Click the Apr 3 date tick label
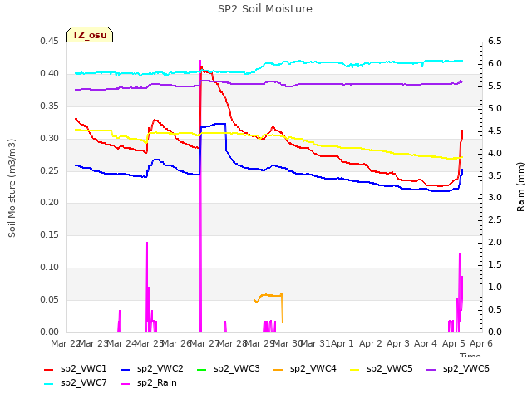This screenshot has width=532, height=399. click(397, 343)
